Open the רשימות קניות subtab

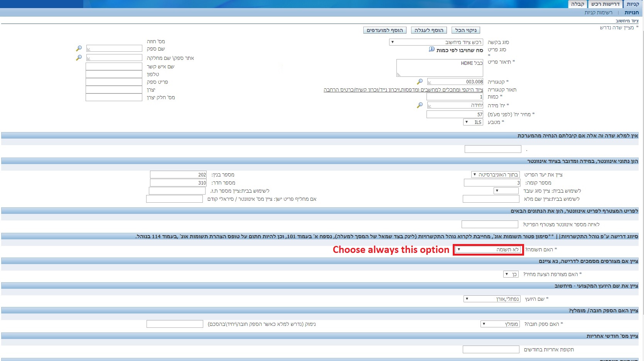(598, 13)
